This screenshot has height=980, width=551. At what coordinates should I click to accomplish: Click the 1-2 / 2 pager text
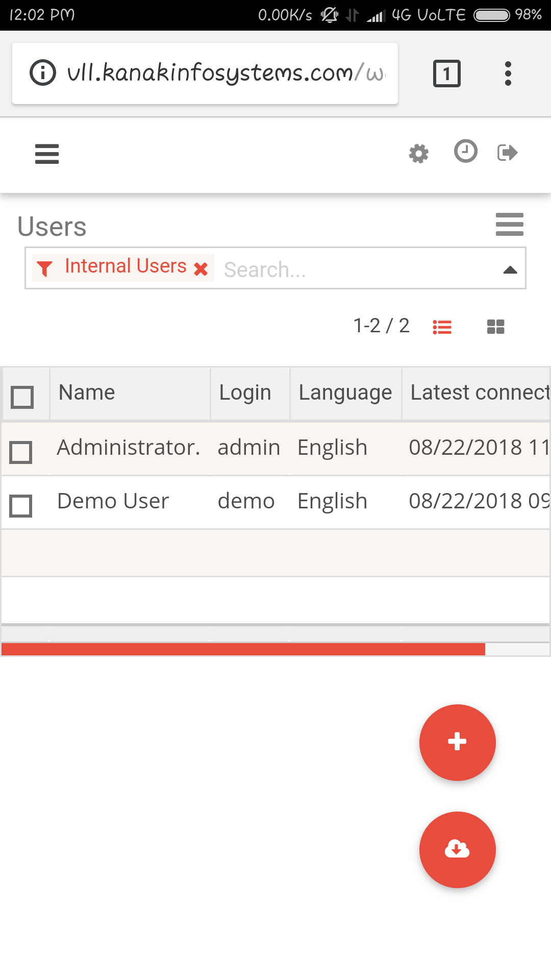382,326
